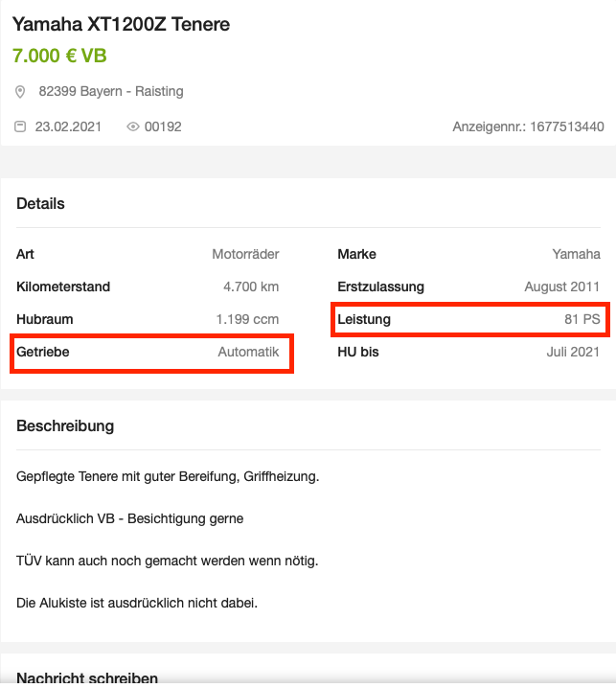
Task: Click the posting date 23.02.2021
Action: pos(67,126)
